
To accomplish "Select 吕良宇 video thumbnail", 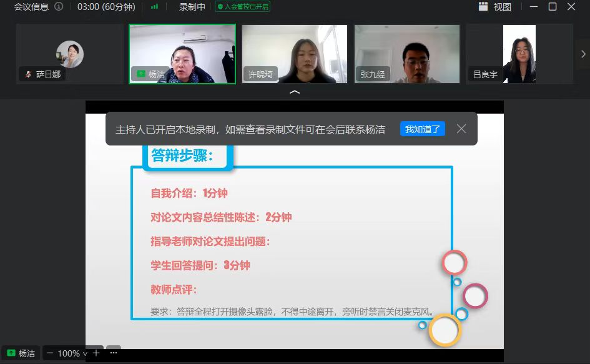I will (519, 54).
